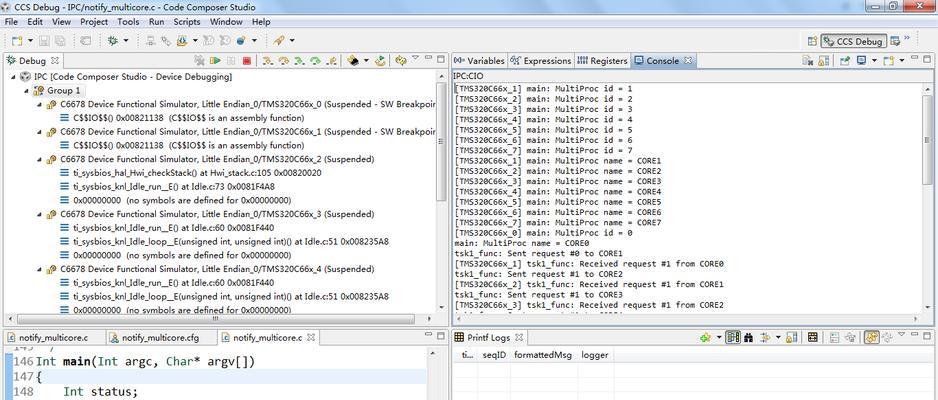Click the blue globe-with-pencil toolbar icon
938x400 pixels.
(x=241, y=41)
